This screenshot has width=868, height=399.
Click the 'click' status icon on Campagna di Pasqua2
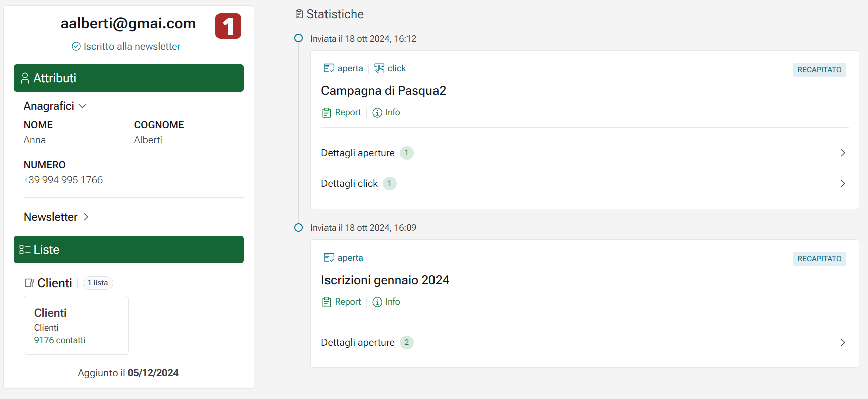click(379, 68)
